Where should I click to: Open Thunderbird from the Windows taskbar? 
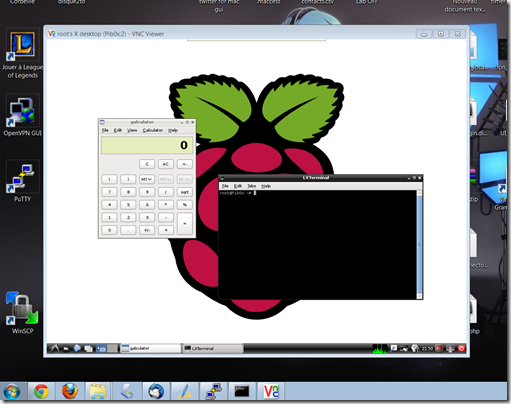(x=156, y=391)
